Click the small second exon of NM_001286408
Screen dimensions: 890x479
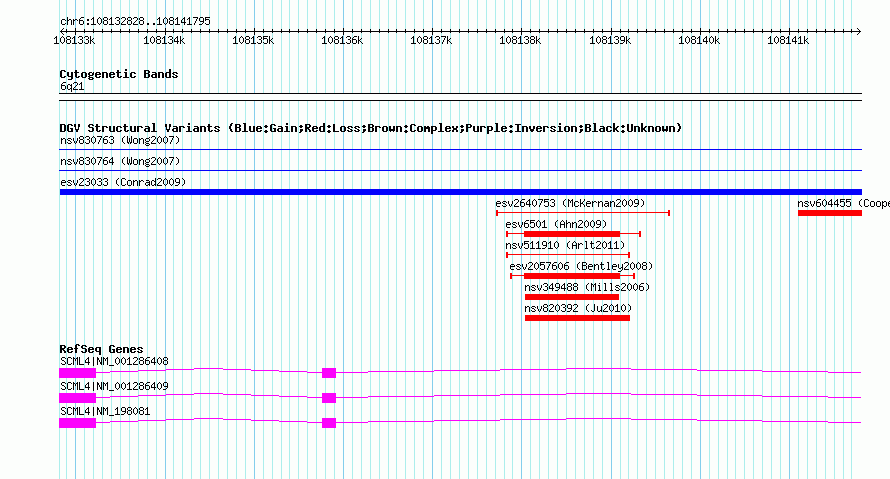pos(329,373)
